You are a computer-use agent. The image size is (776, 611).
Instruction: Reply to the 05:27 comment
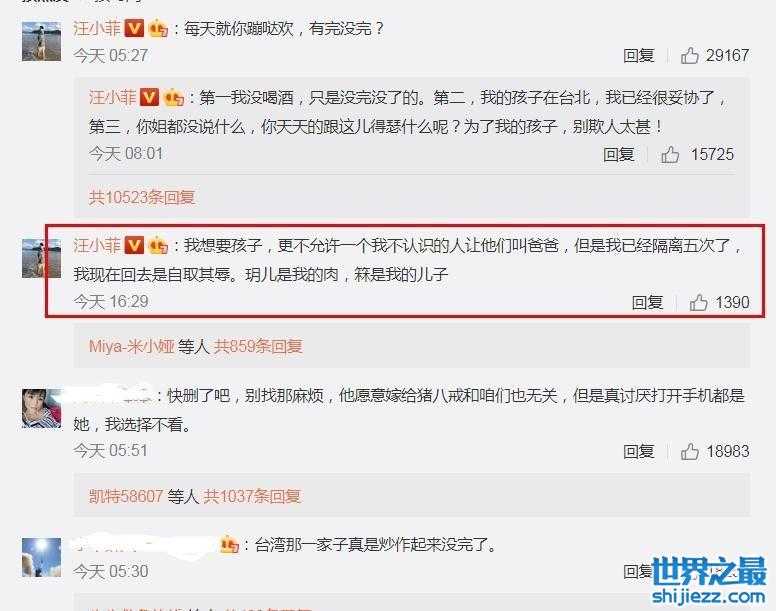638,55
